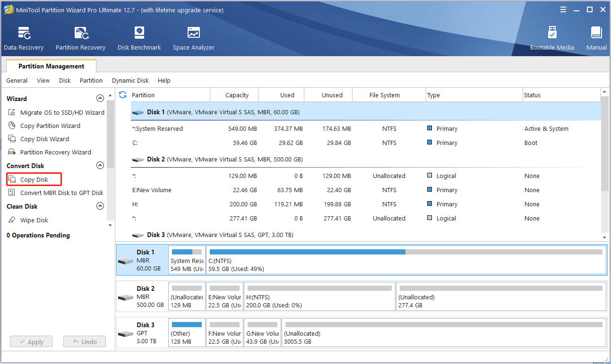Image resolution: width=611 pixels, height=364 pixels.
Task: Click 3005.5 GB unallocated block in Disk 3
Action: click(444, 332)
